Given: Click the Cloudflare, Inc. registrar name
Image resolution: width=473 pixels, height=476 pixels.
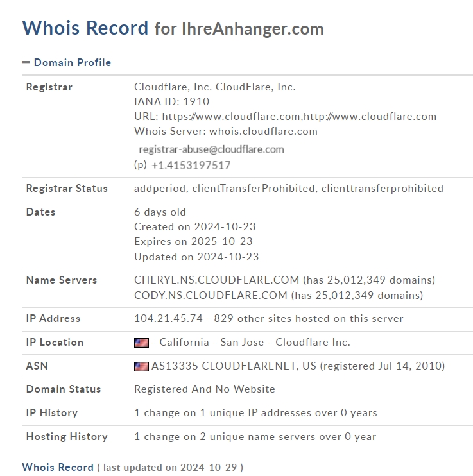Looking at the screenshot, I should tap(215, 87).
